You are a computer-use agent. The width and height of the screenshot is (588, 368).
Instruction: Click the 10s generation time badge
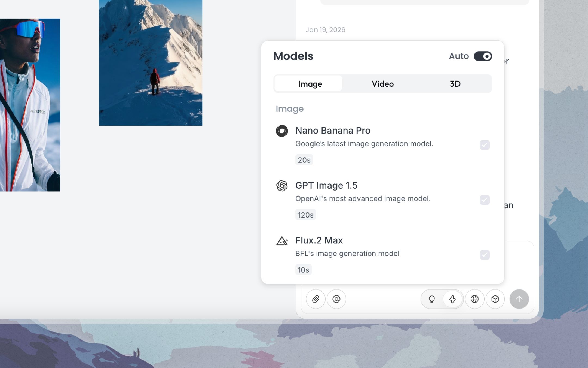pos(303,270)
